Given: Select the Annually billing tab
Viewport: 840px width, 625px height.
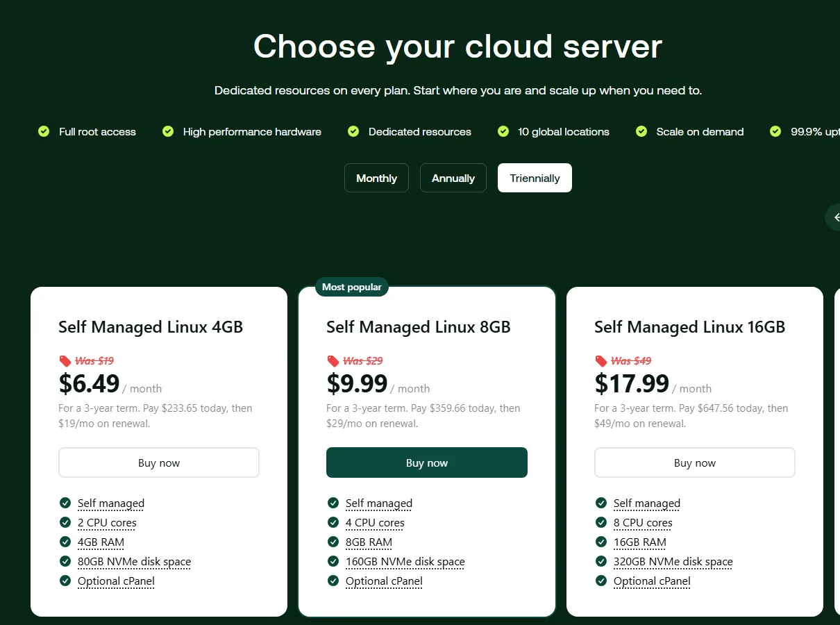Looking at the screenshot, I should click(x=453, y=178).
